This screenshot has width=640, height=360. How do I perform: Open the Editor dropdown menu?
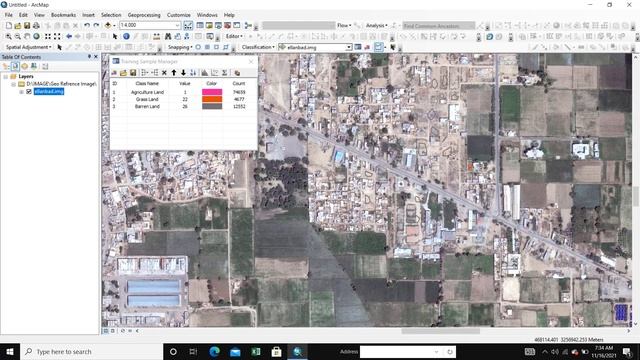pos(234,36)
